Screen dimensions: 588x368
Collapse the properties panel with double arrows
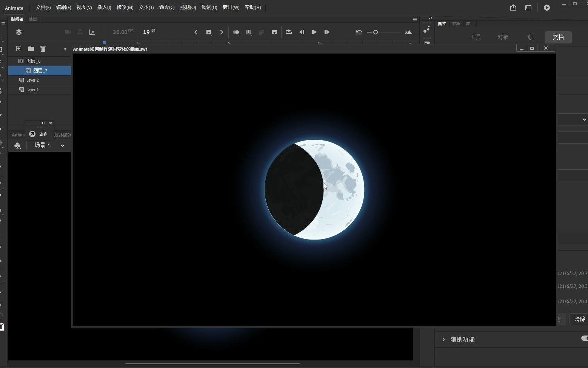tap(431, 18)
